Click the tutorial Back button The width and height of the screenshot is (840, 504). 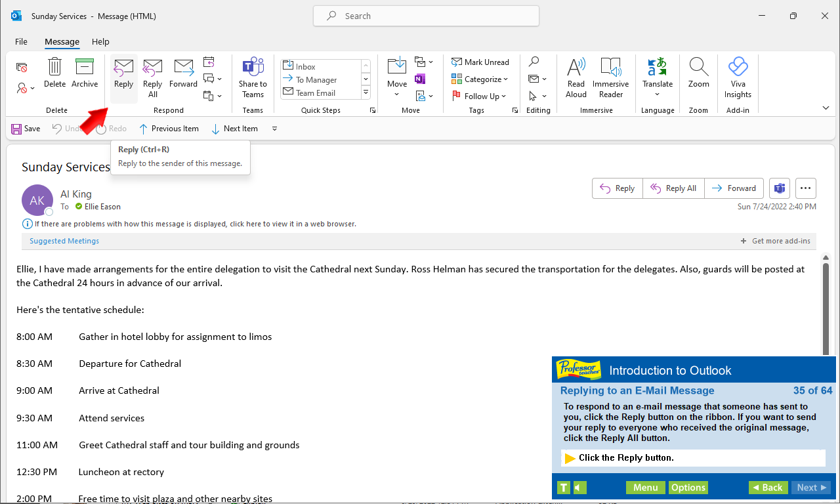click(x=768, y=488)
